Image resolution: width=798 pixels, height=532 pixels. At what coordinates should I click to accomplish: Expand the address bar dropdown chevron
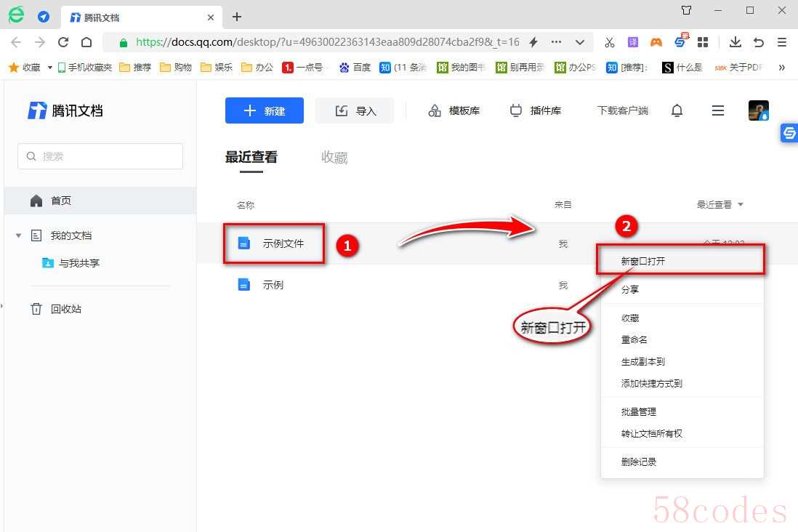click(x=580, y=42)
